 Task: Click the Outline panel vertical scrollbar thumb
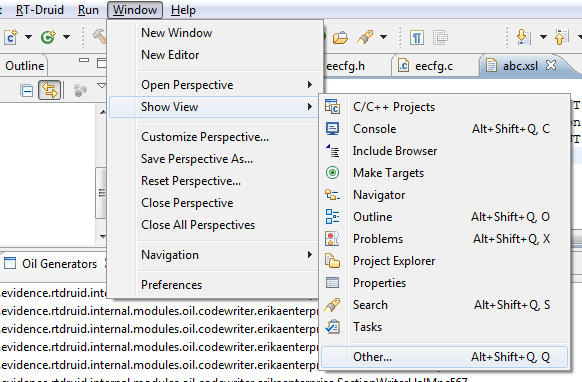(x=101, y=193)
